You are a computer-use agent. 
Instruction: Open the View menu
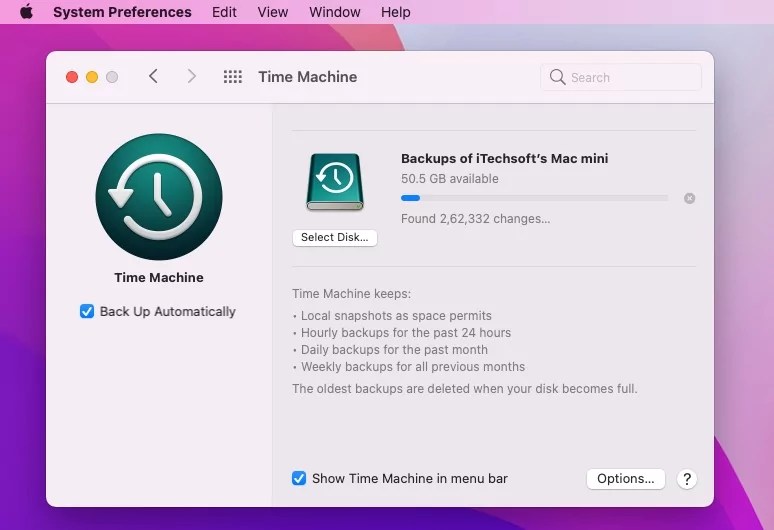tap(272, 12)
